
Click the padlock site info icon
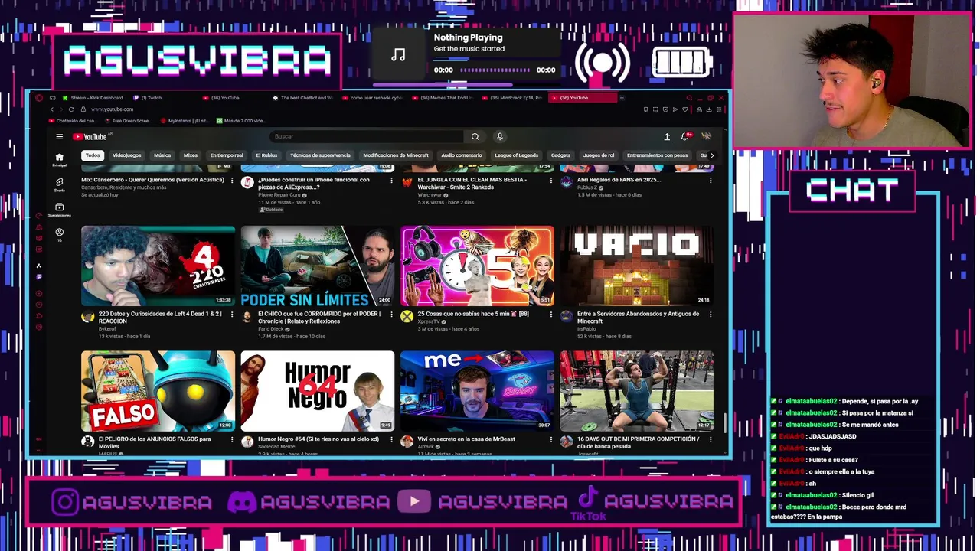click(x=84, y=109)
